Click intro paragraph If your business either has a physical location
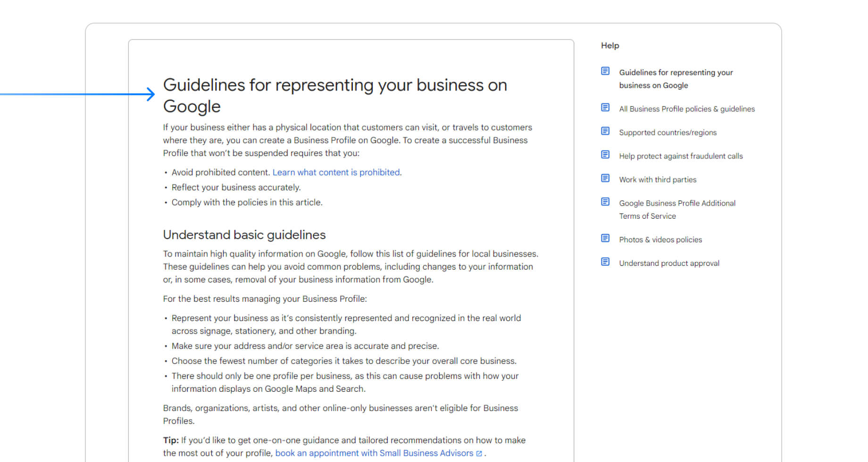 [348, 140]
